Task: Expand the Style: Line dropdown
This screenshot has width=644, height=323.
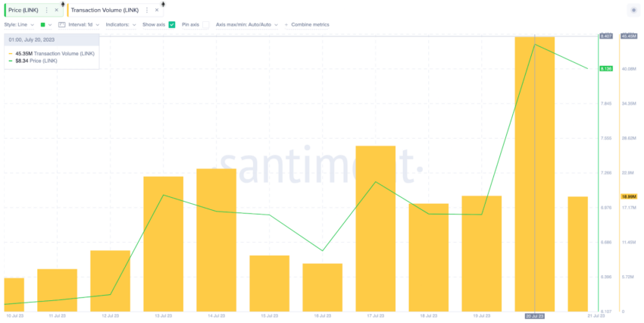Action: 19,25
